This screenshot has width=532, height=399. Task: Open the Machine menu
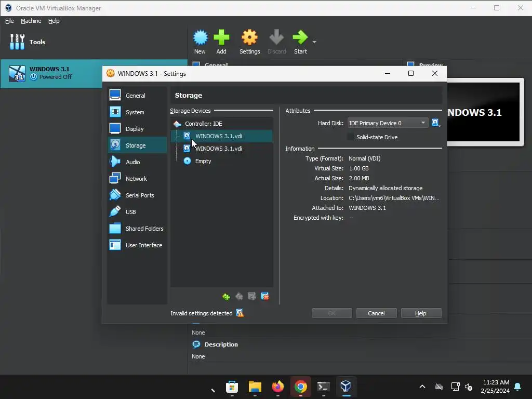coord(31,21)
